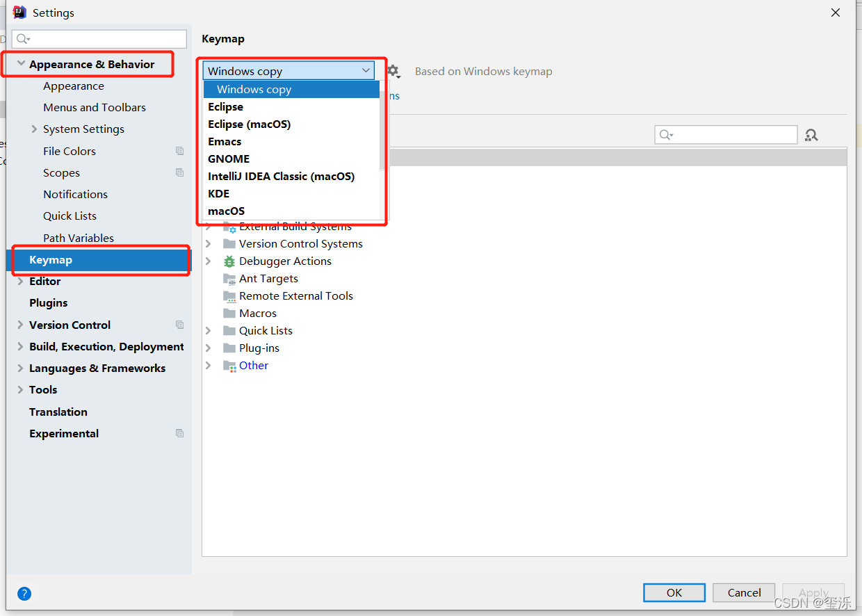Screen dimensions: 862x616
Task: Click the Quick Lists folder icon in tree
Action: point(229,331)
